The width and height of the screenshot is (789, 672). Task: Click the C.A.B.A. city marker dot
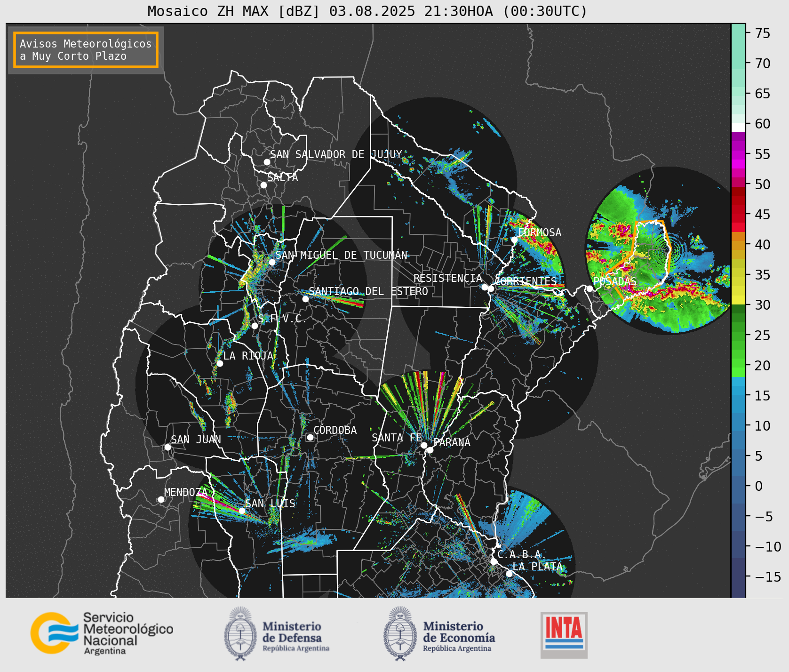494,561
